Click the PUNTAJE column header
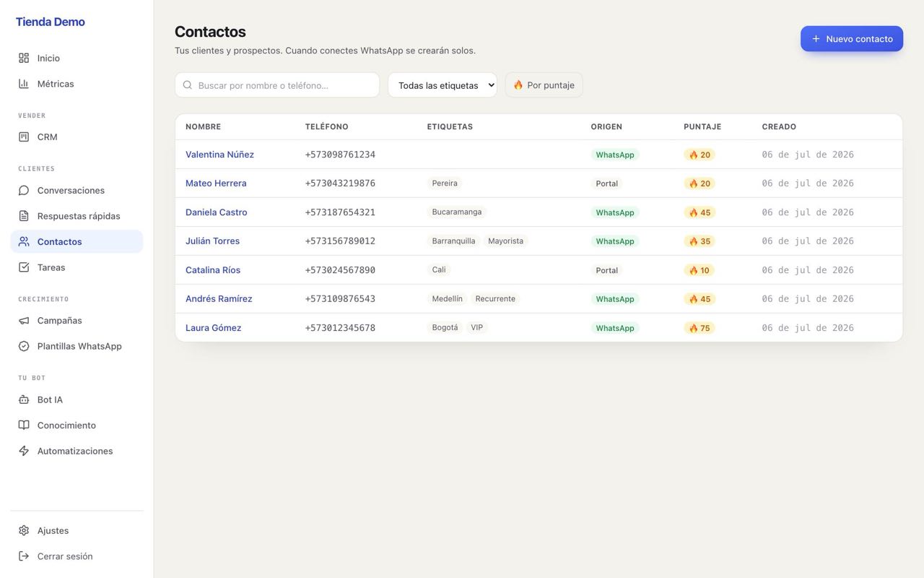Image resolution: width=924 pixels, height=578 pixels. tap(702, 127)
